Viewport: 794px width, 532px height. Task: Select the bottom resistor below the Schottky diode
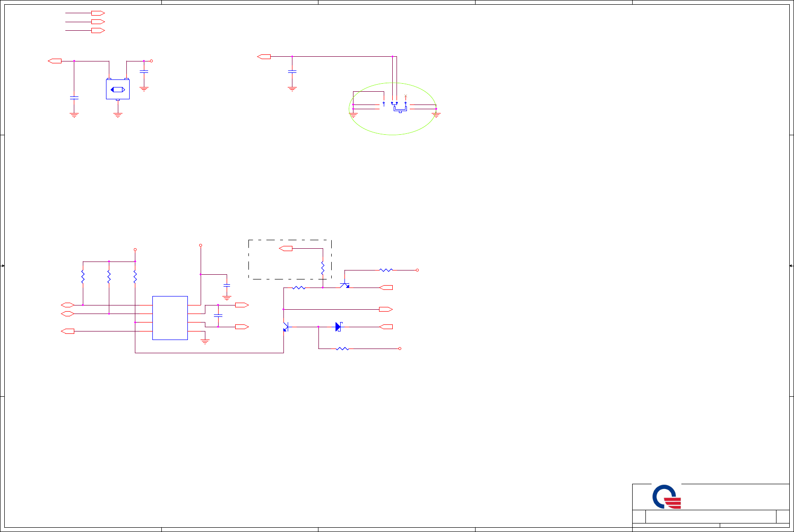tap(342, 349)
